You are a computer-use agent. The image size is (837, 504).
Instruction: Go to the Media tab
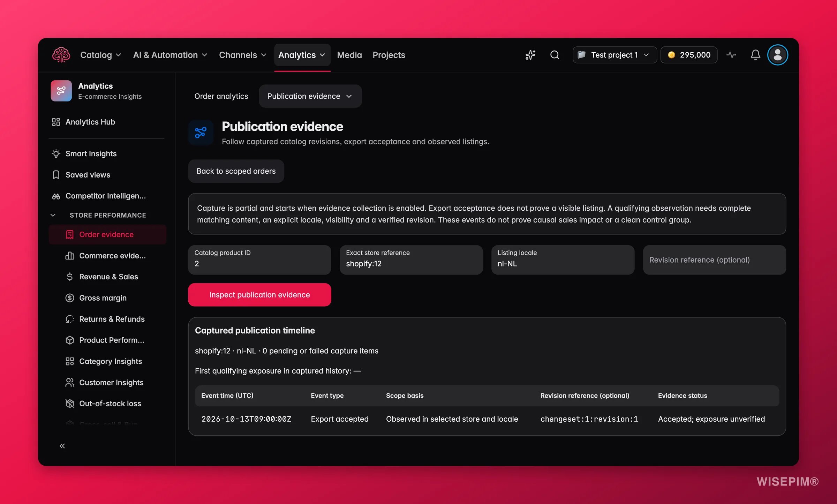[349, 55]
